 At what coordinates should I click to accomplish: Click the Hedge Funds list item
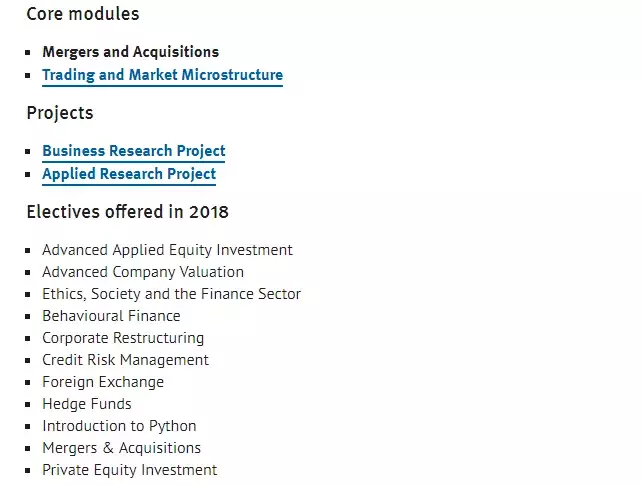click(87, 404)
